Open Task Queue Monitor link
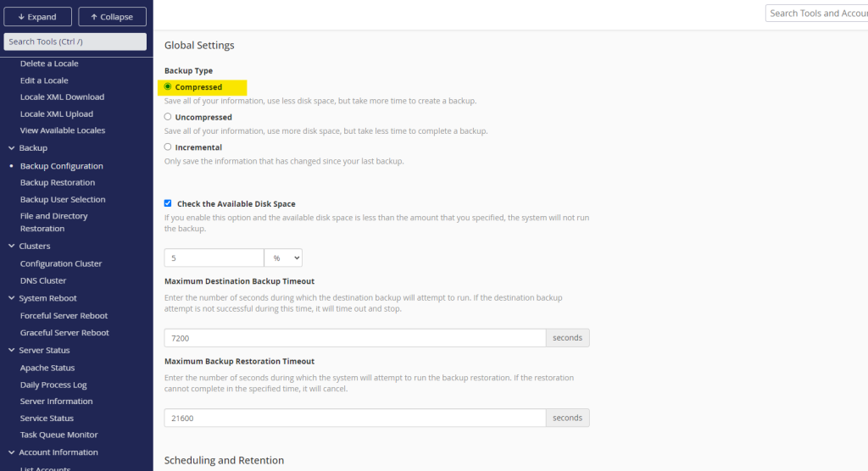 click(x=59, y=435)
